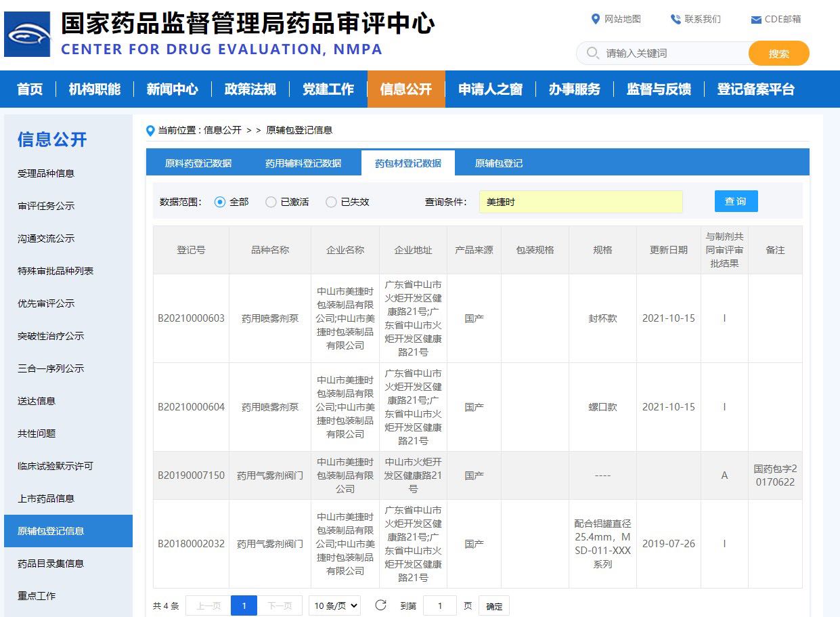Click the CDE mailbox envelope icon
The height and width of the screenshot is (617, 840).
tap(756, 20)
